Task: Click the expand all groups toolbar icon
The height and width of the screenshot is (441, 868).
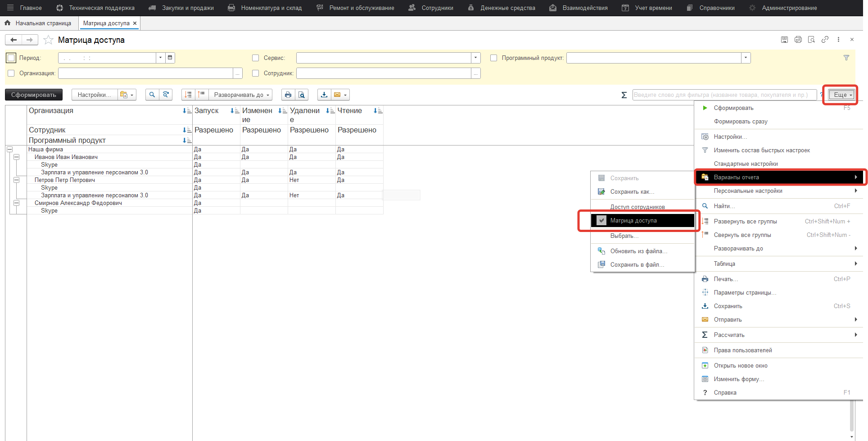Action: [x=188, y=95]
